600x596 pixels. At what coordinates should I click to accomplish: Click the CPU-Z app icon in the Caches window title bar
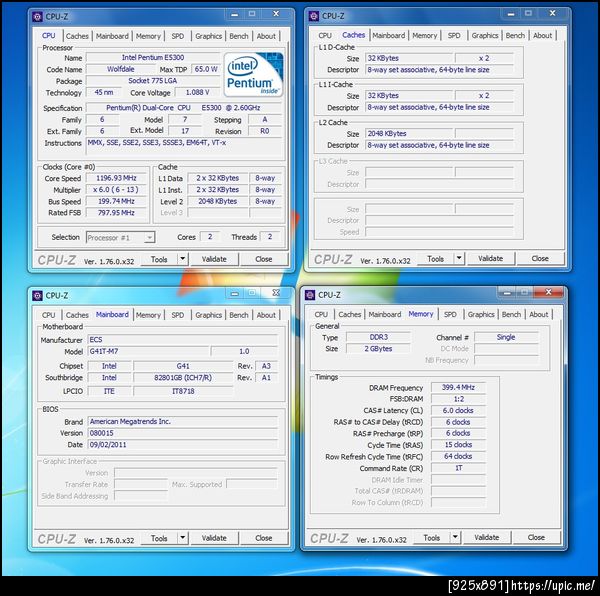click(314, 16)
